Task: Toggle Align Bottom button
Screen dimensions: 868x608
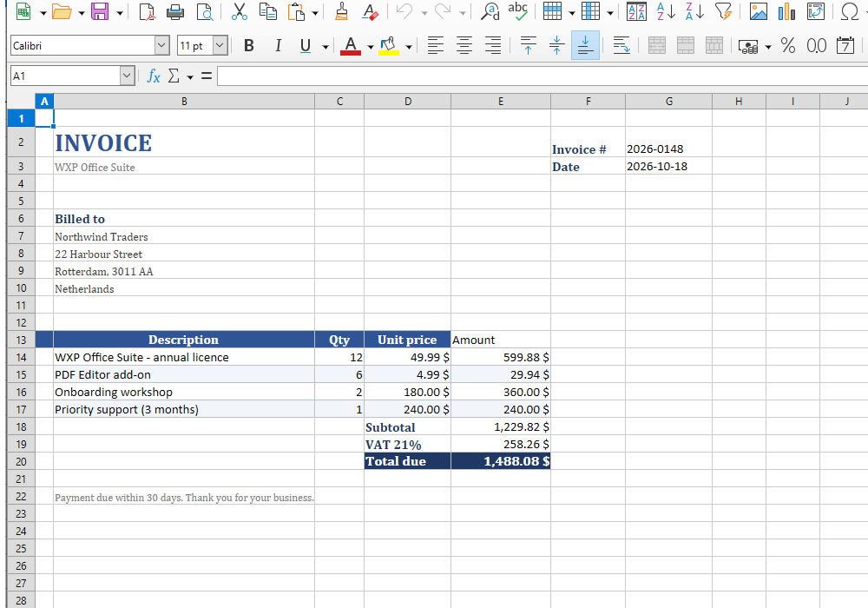Action: [x=585, y=45]
